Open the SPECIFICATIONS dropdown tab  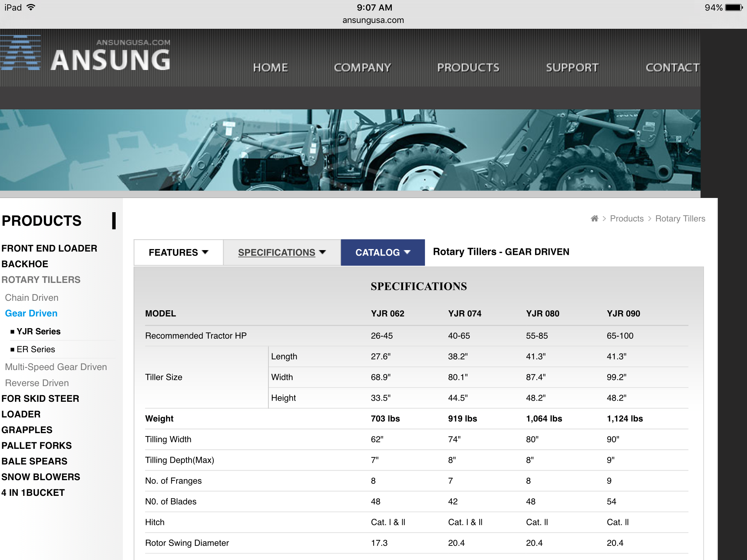(282, 252)
